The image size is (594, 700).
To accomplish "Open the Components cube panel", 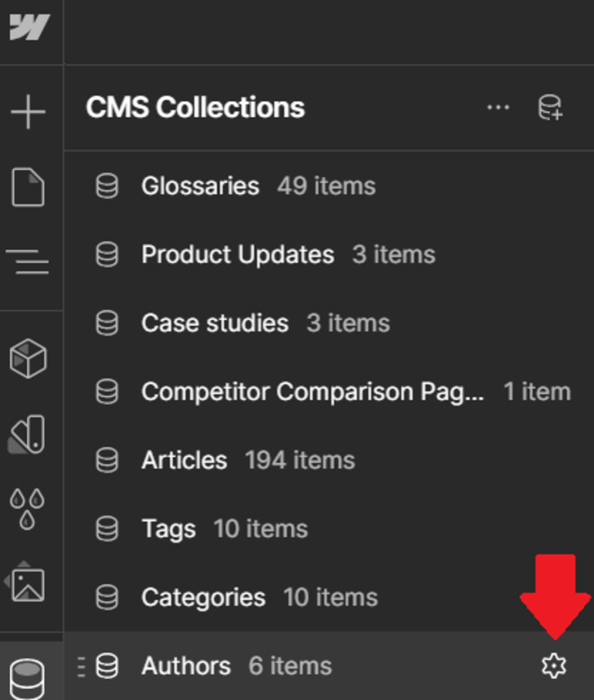I will 28,358.
